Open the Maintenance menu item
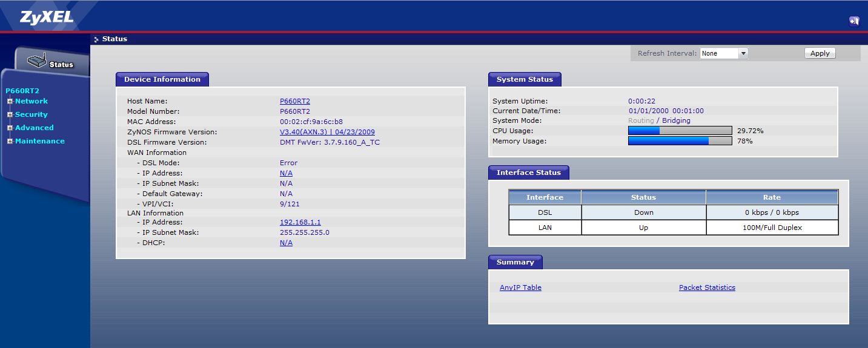 (x=40, y=141)
